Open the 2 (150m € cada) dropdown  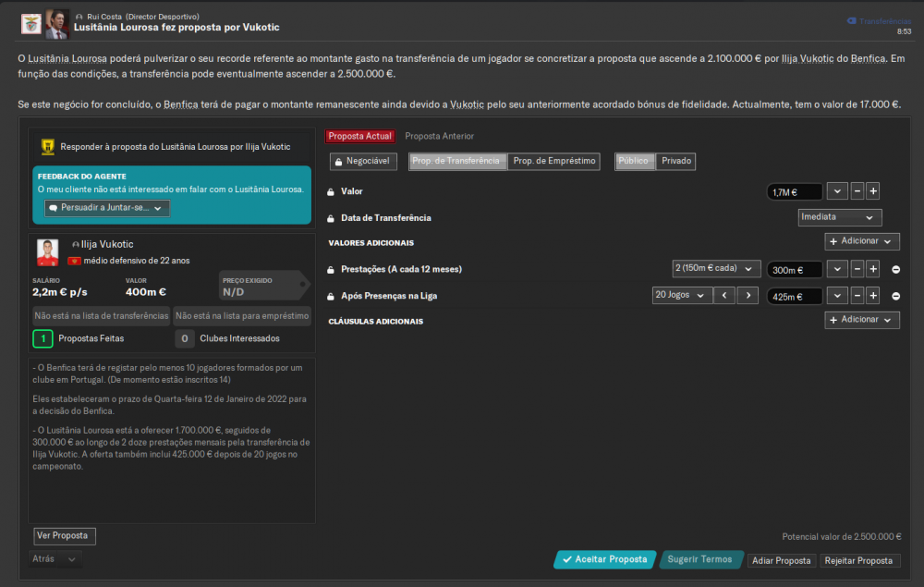[x=716, y=269]
